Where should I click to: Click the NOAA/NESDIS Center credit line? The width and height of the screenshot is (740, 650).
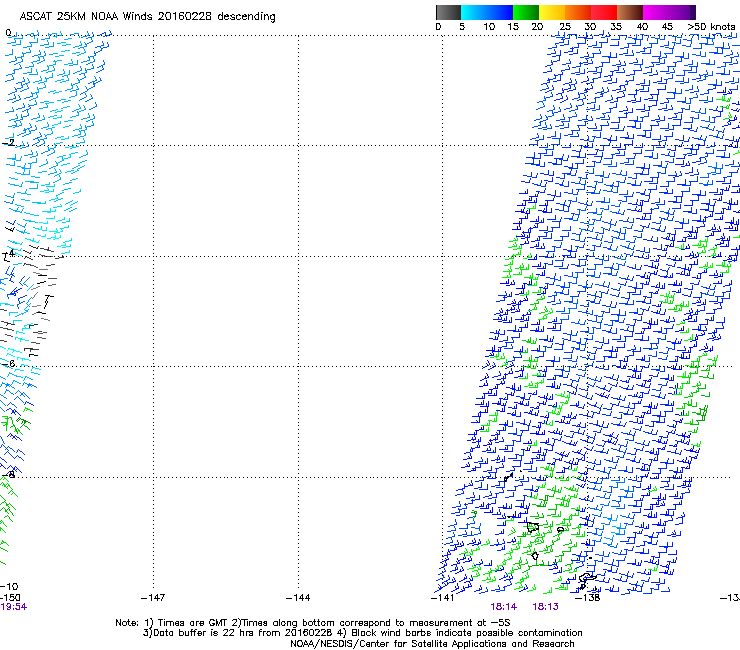point(432,644)
